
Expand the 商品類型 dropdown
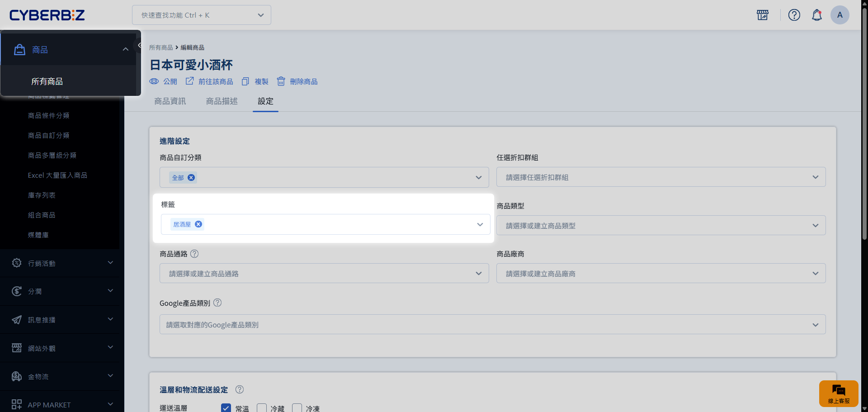tap(660, 226)
